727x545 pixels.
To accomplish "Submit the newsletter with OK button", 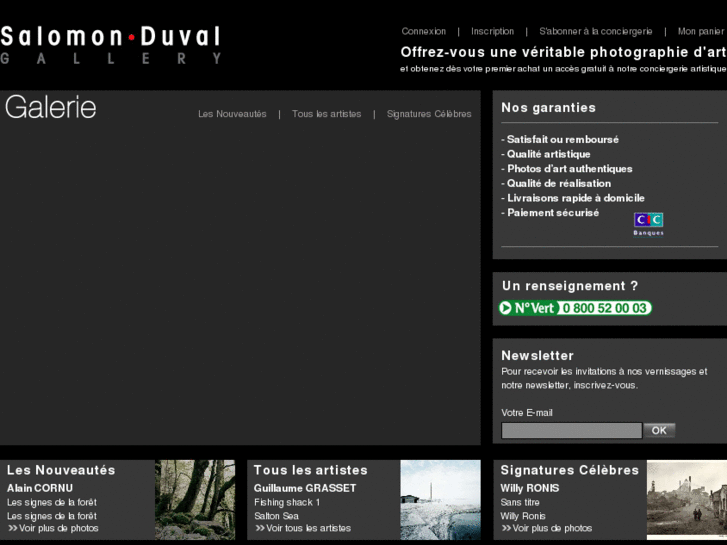I will pos(659,430).
